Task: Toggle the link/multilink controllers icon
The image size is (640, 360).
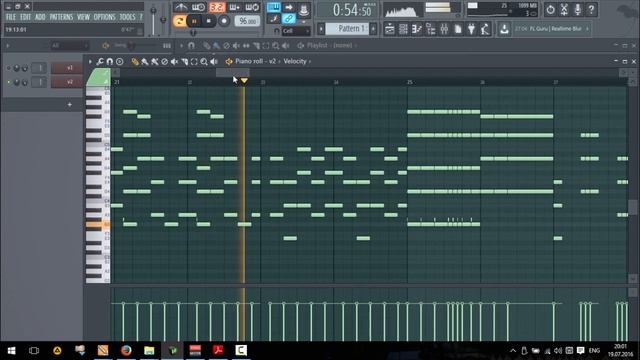Action: (289, 18)
